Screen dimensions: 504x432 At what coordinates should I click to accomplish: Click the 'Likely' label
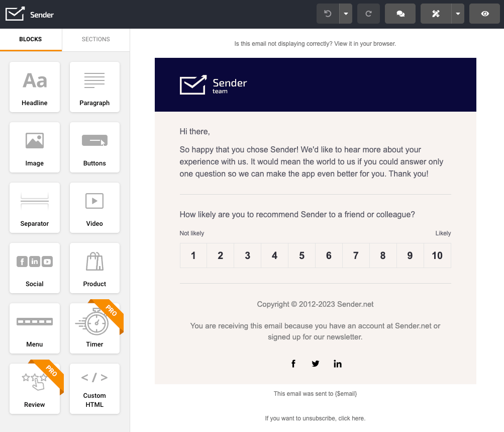443,233
